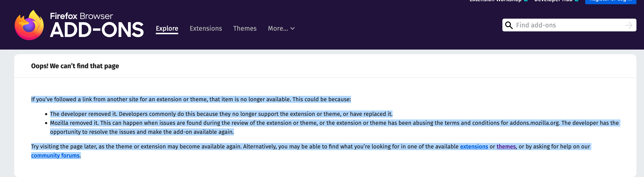
Task: Click inside the Find add-ons search field
Action: pyautogui.click(x=550, y=25)
